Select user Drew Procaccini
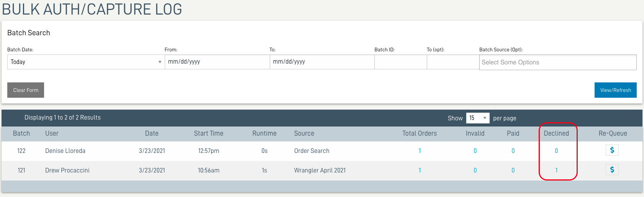 67,171
